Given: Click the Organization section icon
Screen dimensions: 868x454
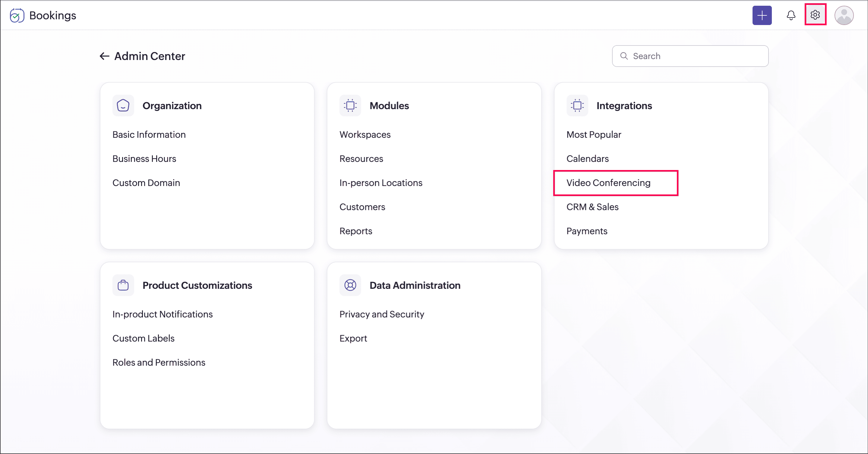Looking at the screenshot, I should (x=123, y=106).
